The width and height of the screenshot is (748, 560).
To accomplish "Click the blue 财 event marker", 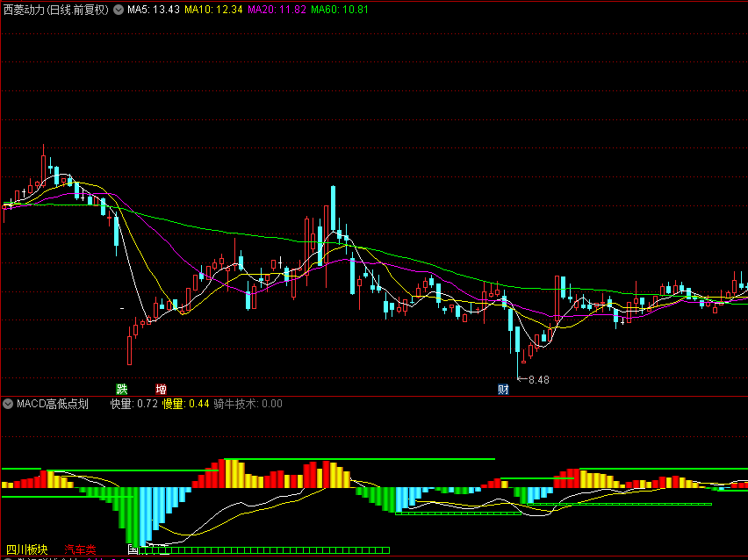I will (503, 389).
